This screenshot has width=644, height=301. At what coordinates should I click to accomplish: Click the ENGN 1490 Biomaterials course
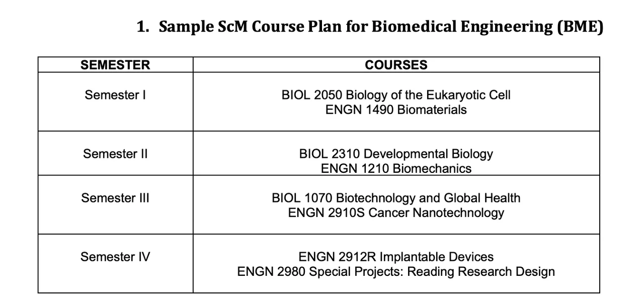[x=396, y=110]
